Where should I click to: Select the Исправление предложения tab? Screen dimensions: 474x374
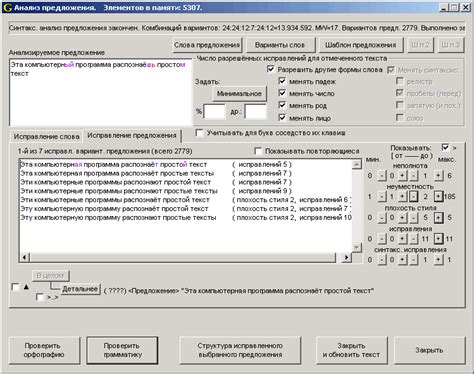click(132, 135)
